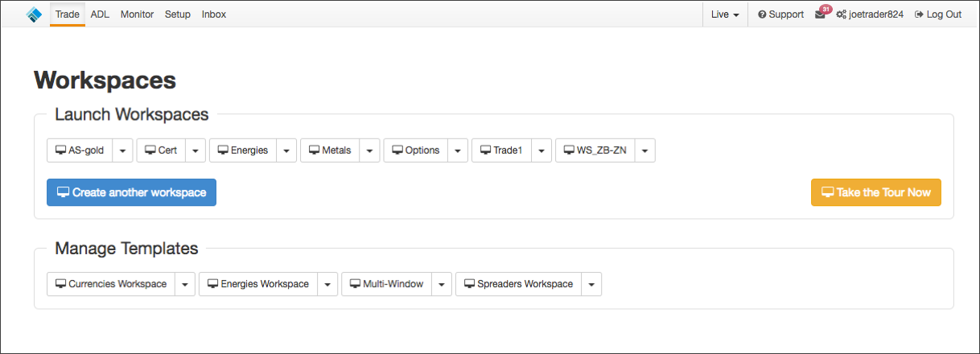Expand dropdown arrow next to Cert

(x=196, y=150)
